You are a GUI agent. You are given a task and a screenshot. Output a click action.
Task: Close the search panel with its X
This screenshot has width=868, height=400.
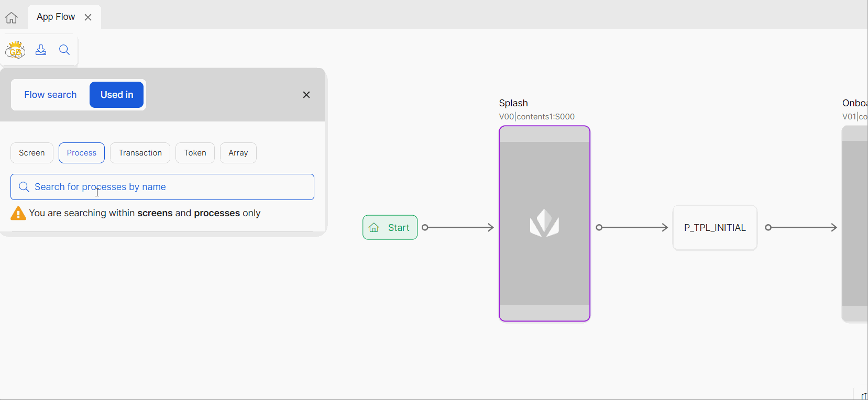coord(306,95)
